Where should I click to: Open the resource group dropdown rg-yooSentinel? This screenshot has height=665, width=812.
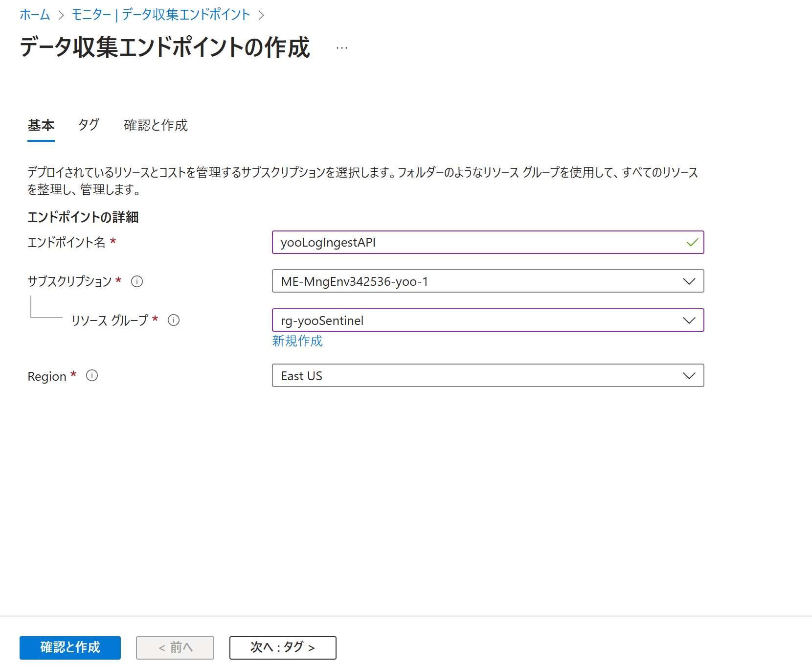[x=488, y=320]
